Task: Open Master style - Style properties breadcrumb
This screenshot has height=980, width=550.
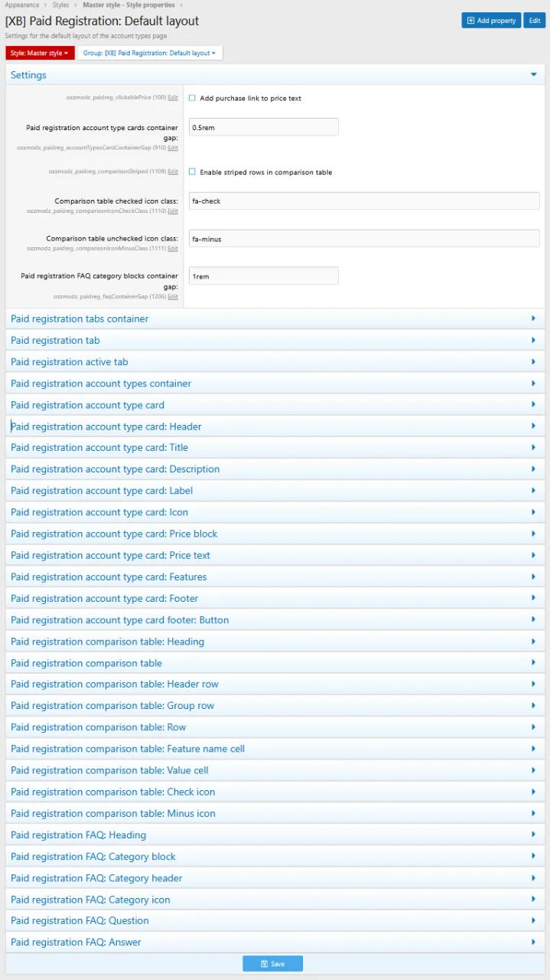Action: pyautogui.click(x=129, y=5)
